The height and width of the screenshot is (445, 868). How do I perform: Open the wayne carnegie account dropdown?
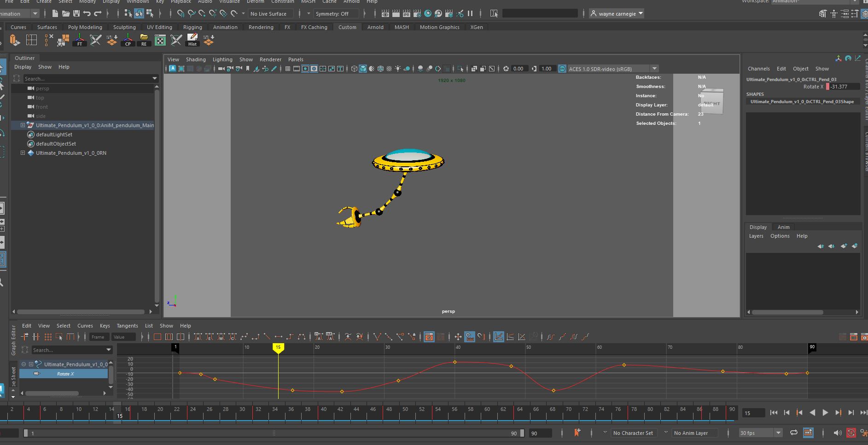pyautogui.click(x=617, y=13)
